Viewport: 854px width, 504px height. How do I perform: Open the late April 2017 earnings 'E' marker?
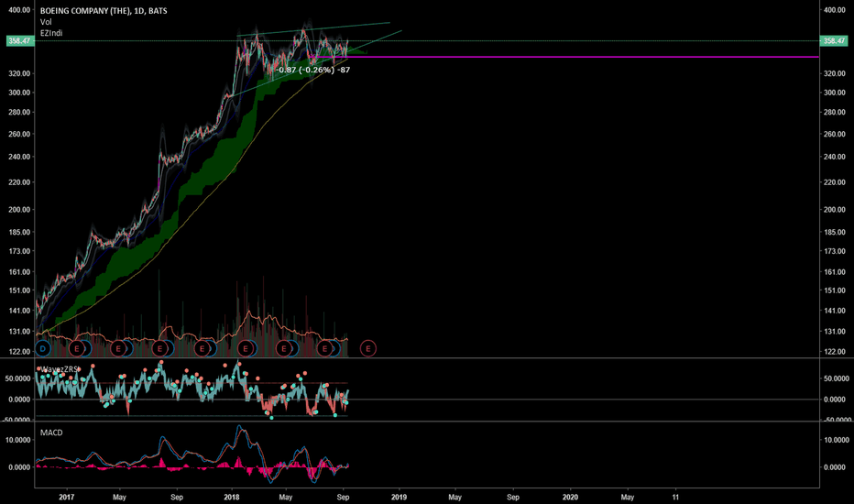point(118,348)
